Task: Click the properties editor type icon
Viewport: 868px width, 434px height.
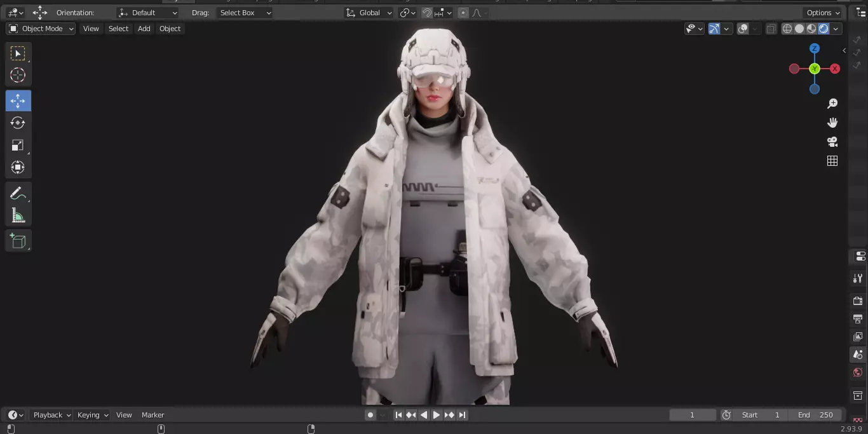Action: tap(860, 256)
